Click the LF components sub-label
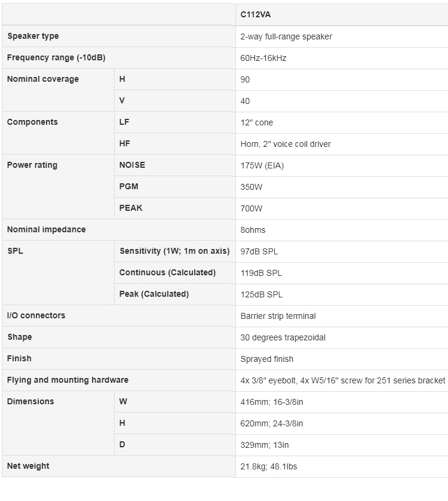 (x=124, y=122)
